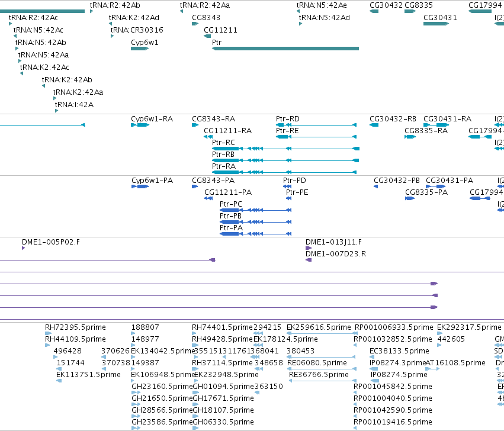This screenshot has height=431, width=504.
Task: Select the Cyp6w1 gene bar
Action: pyautogui.click(x=140, y=49)
